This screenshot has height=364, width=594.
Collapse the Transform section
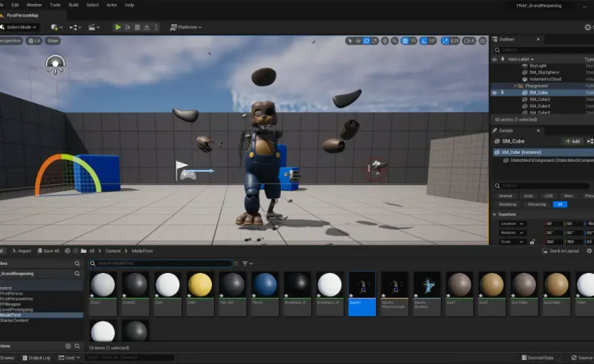[494, 214]
